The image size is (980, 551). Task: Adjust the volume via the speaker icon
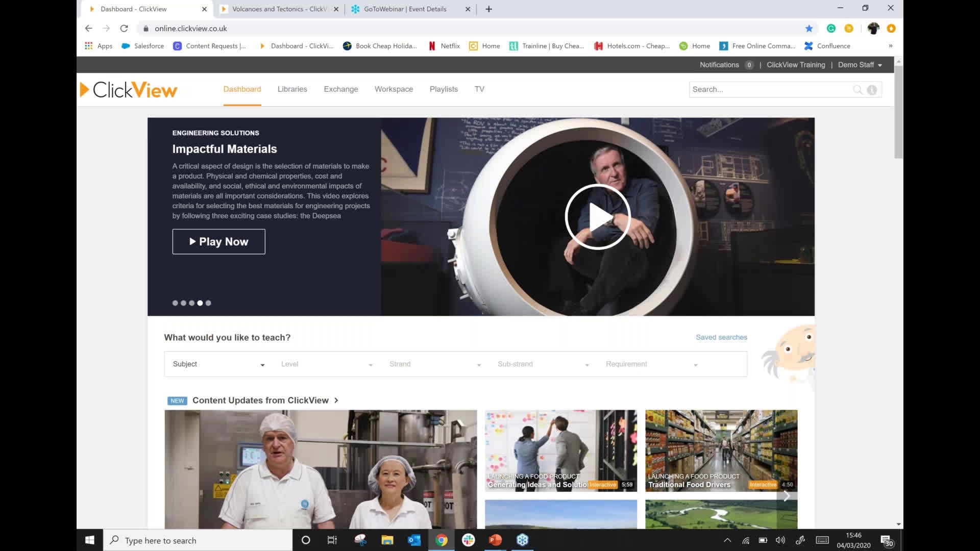pyautogui.click(x=780, y=540)
